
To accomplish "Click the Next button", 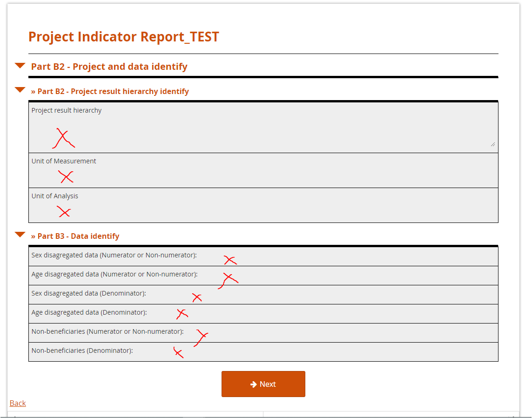I will tap(263, 384).
